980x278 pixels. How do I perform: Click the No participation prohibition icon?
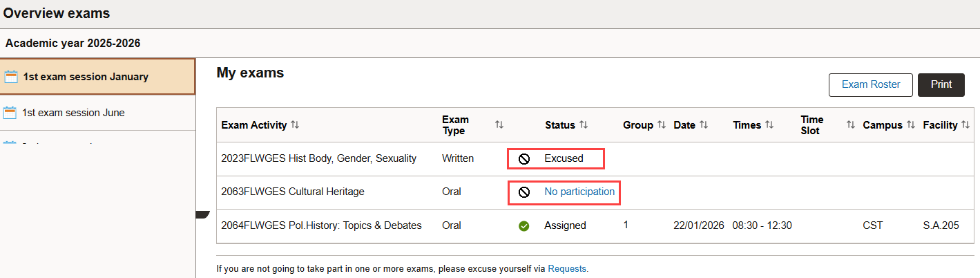tap(524, 192)
